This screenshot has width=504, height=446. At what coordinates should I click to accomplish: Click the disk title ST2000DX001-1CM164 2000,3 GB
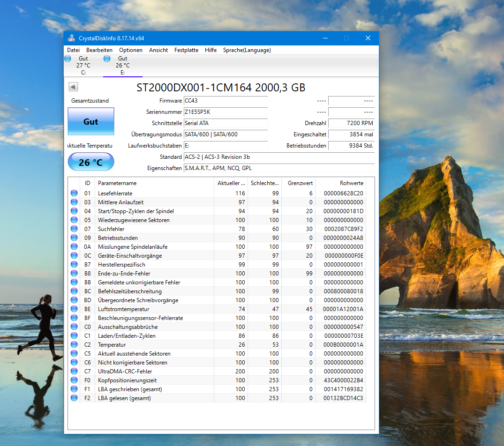[x=221, y=87]
